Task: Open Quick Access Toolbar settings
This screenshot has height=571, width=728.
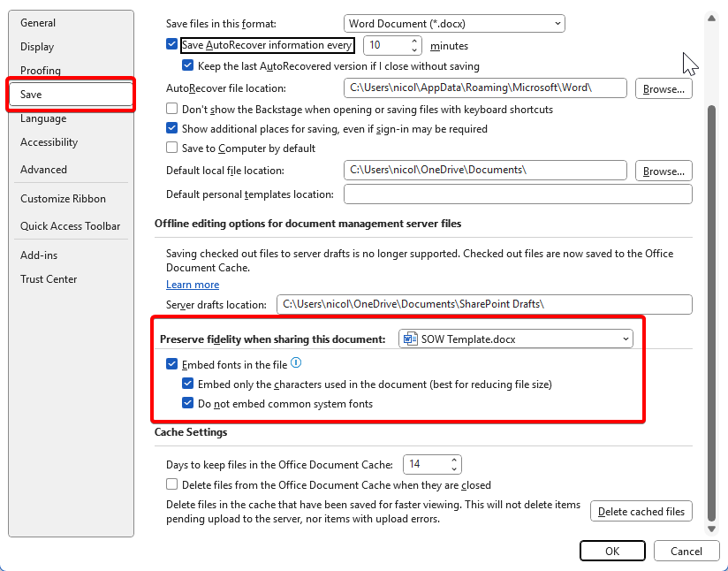Action: [x=71, y=226]
